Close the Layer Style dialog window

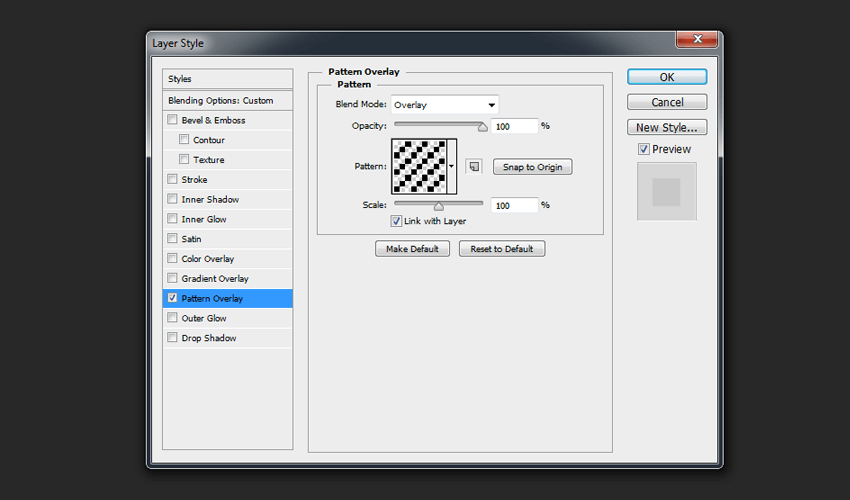pos(696,40)
